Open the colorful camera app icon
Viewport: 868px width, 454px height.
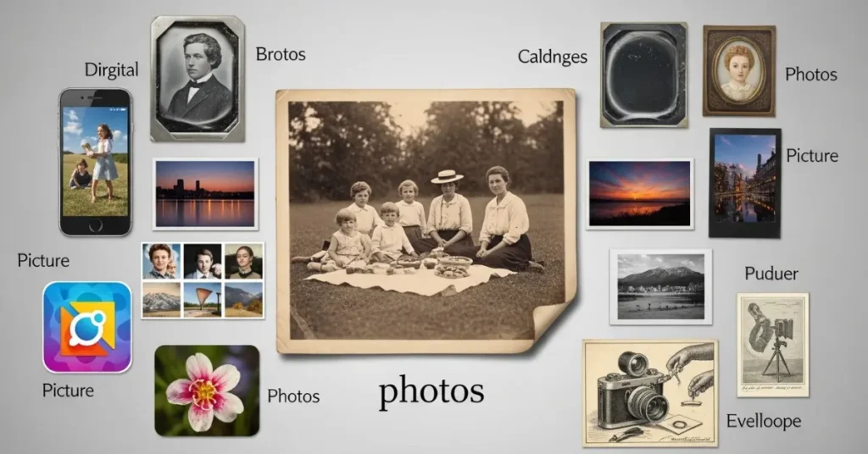pyautogui.click(x=87, y=327)
